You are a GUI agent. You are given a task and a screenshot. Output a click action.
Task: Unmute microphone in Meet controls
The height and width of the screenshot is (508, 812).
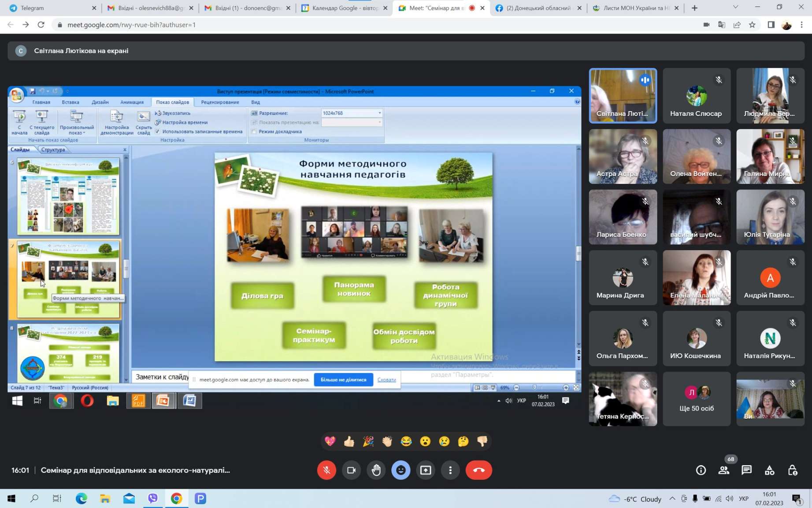click(326, 470)
